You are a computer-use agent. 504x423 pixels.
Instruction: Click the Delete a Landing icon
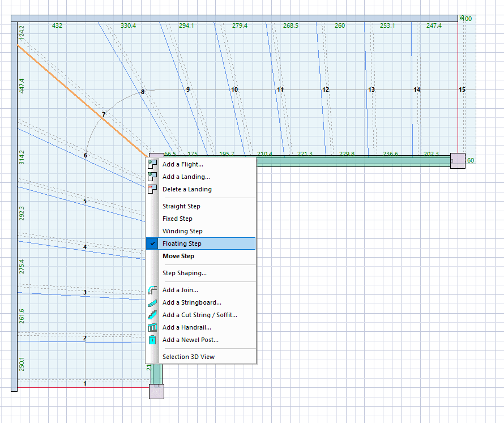point(152,189)
